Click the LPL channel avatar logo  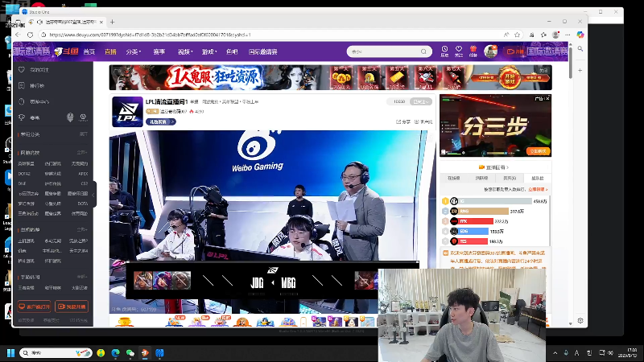(x=127, y=112)
